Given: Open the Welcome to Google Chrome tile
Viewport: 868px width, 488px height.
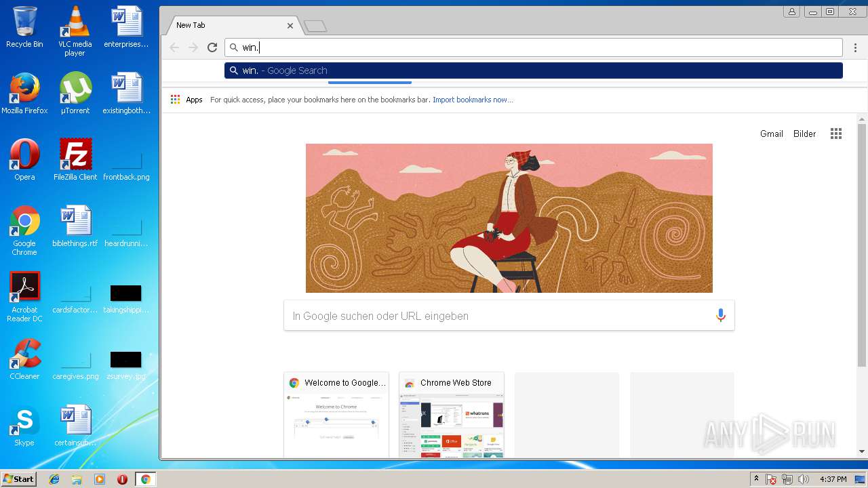Looking at the screenshot, I should coord(336,415).
